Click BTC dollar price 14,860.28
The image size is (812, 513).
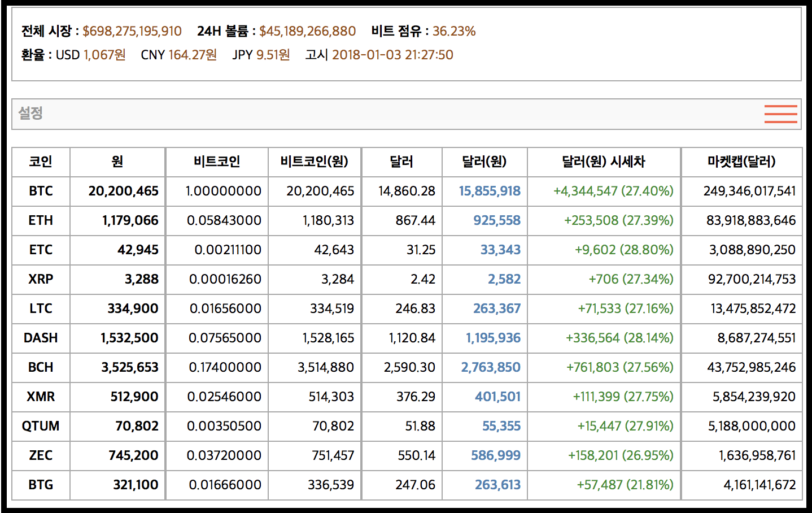tap(407, 192)
